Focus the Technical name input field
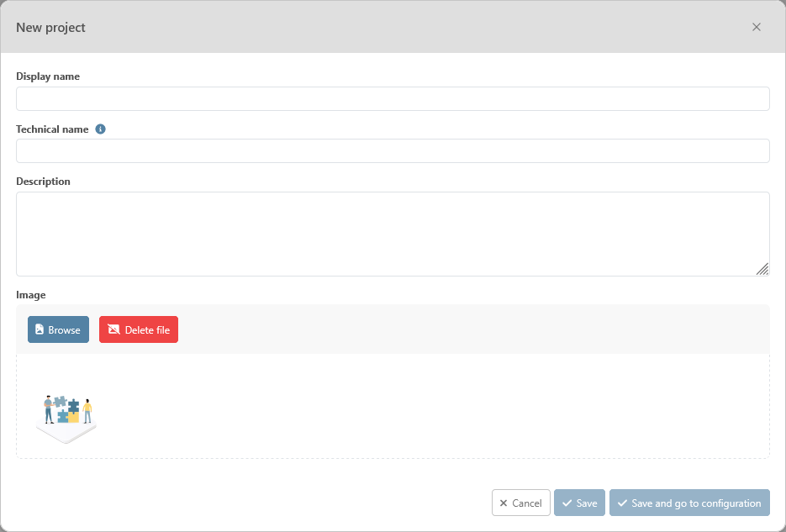This screenshot has width=786, height=532. pyautogui.click(x=393, y=151)
